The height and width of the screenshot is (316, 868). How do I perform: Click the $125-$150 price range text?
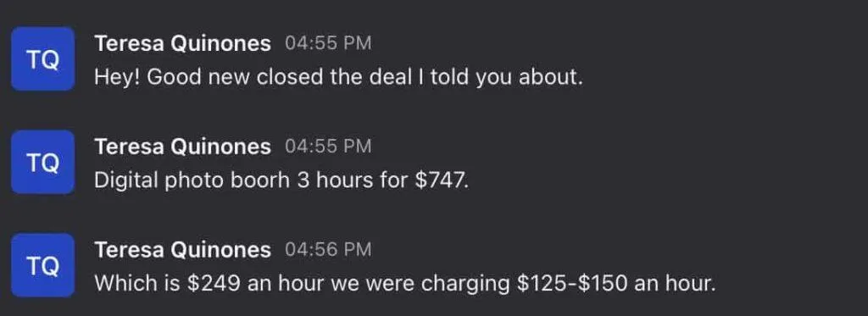click(572, 284)
